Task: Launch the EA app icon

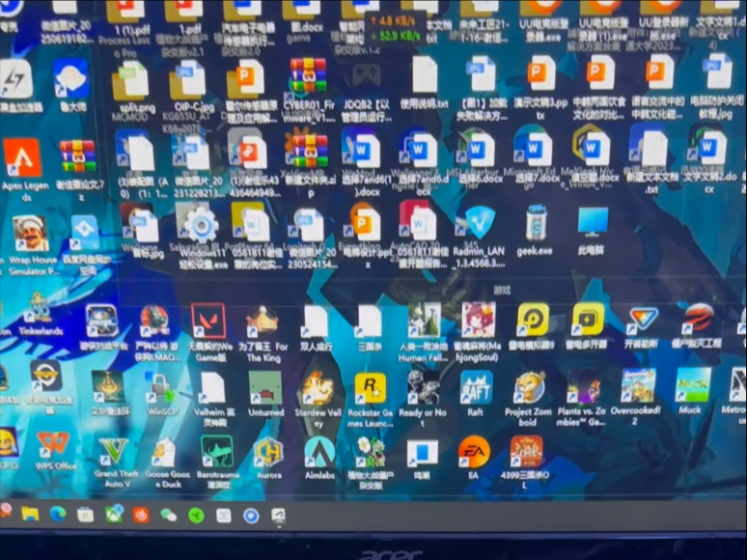Action: click(x=473, y=451)
